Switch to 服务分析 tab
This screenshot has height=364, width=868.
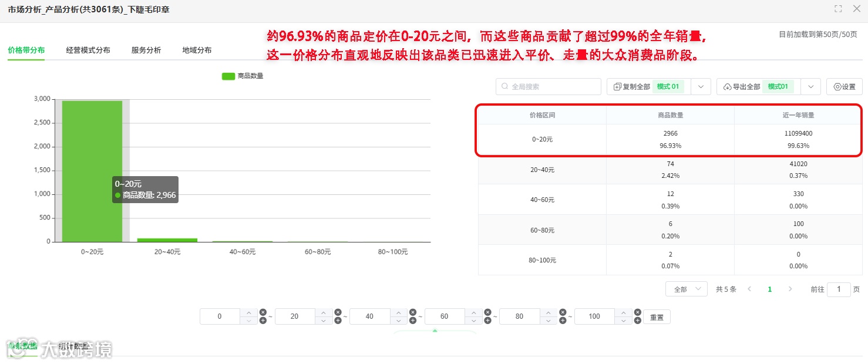[x=146, y=50]
